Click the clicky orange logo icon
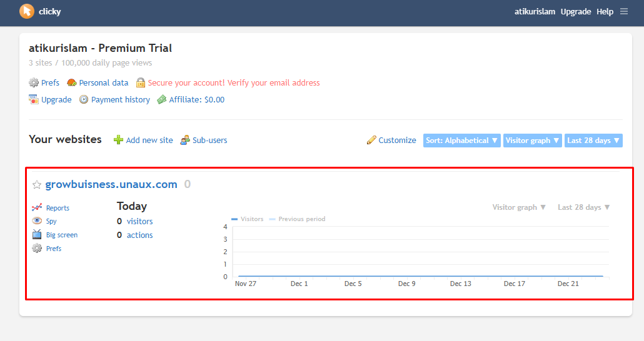The width and height of the screenshot is (644, 341). click(27, 11)
